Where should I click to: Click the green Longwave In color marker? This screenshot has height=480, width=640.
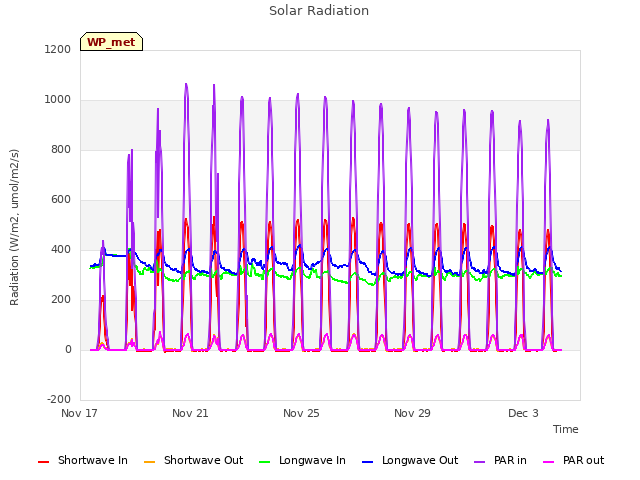coord(264,462)
